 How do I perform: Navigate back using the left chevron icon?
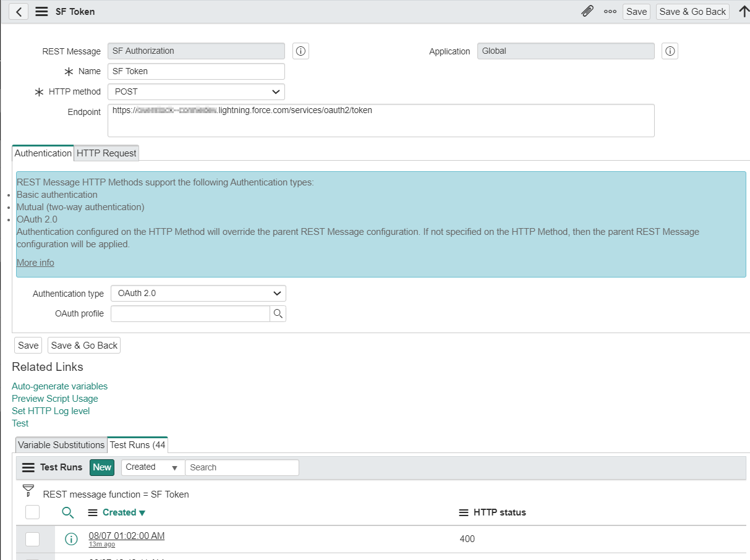(x=17, y=11)
